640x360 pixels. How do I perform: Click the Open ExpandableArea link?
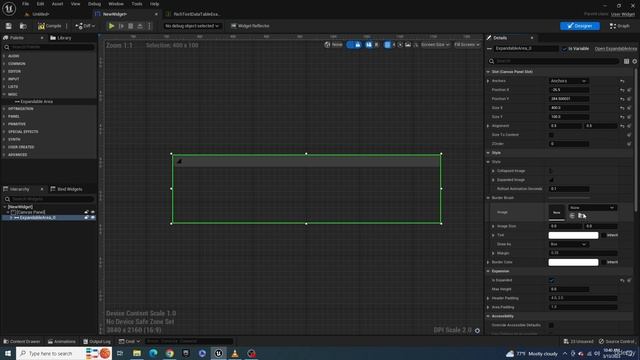point(616,49)
